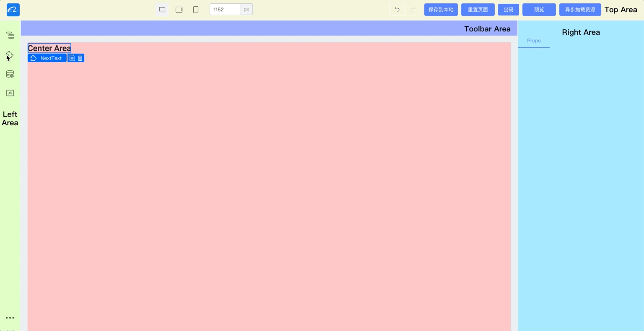Click the 异步加载资源 button
This screenshot has width=644, height=331.
580,9
